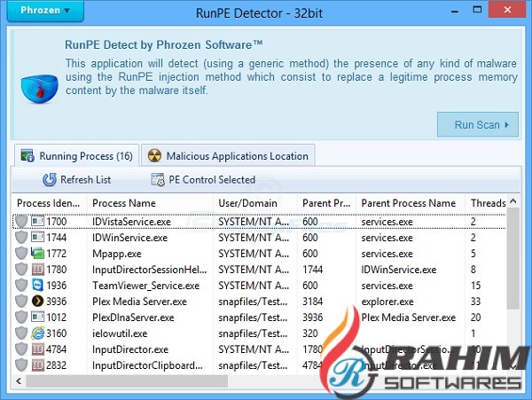Select InputDirector.exe process name
532x400 pixels.
(130, 349)
